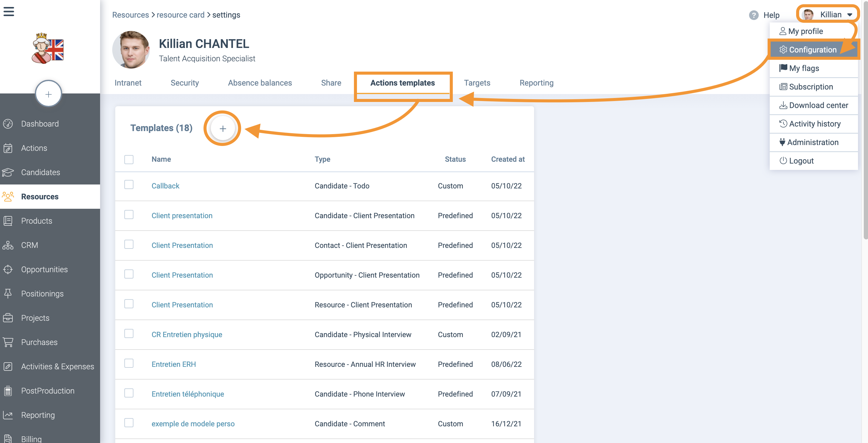Click the queen logo in sidebar

48,48
